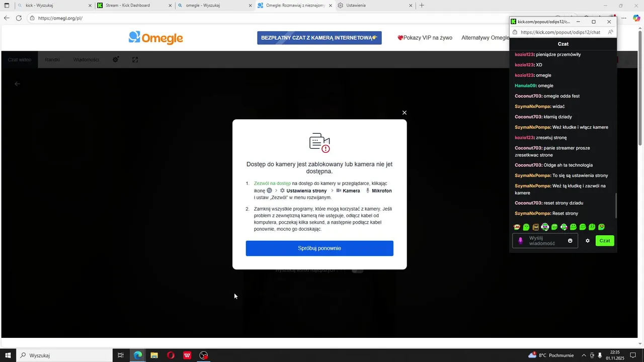This screenshot has width=644, height=362.
Task: Close the 'kick - Wyszukaj' tab
Action: (x=90, y=6)
